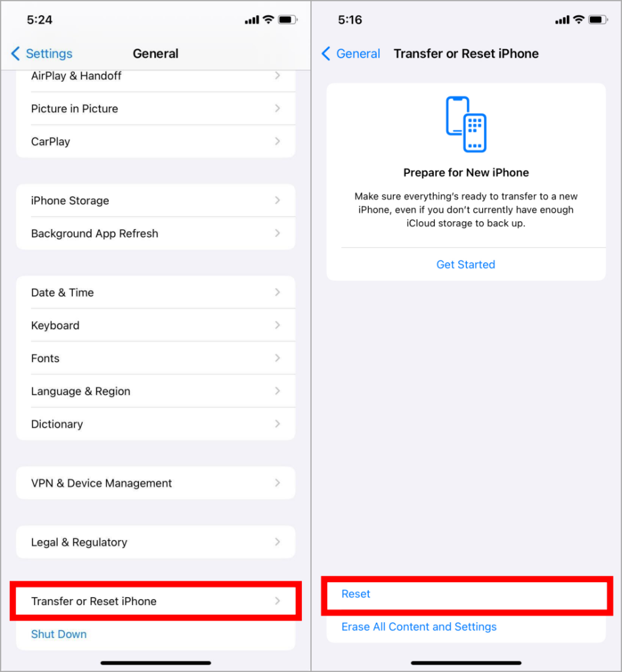The height and width of the screenshot is (672, 622).
Task: Tap the Get Started link
Action: point(466,264)
